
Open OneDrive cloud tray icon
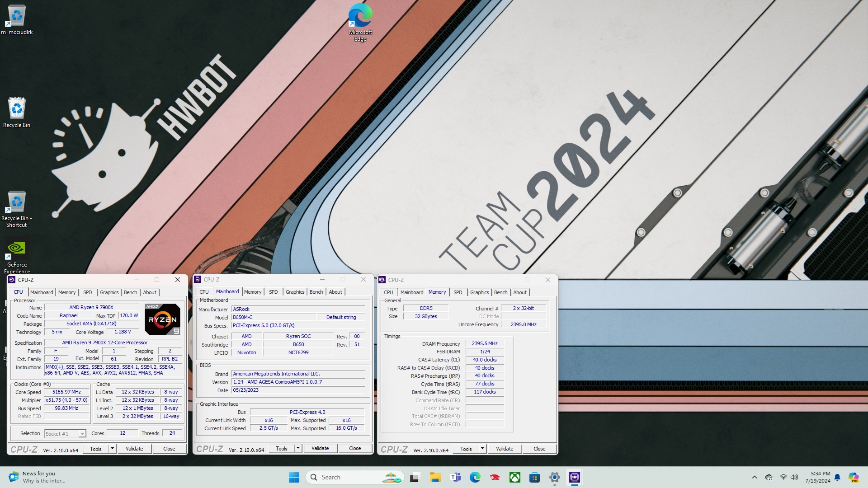tap(769, 477)
